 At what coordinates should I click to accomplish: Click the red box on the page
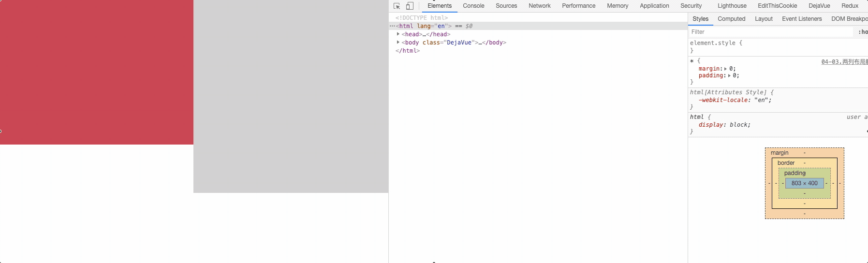pos(97,72)
